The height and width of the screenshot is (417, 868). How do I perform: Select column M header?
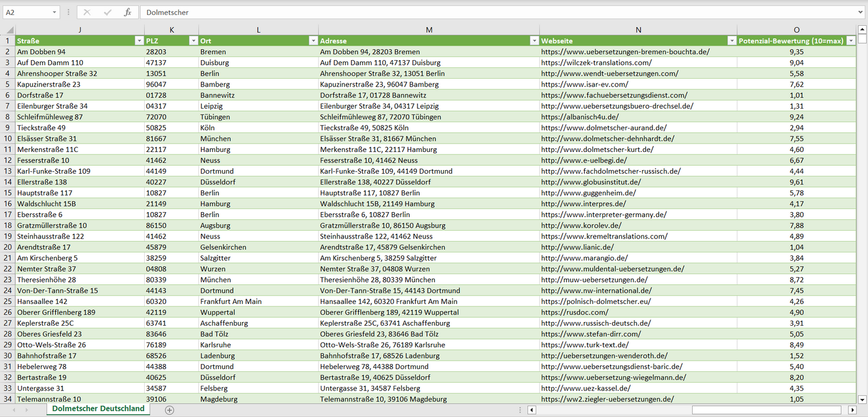point(429,30)
